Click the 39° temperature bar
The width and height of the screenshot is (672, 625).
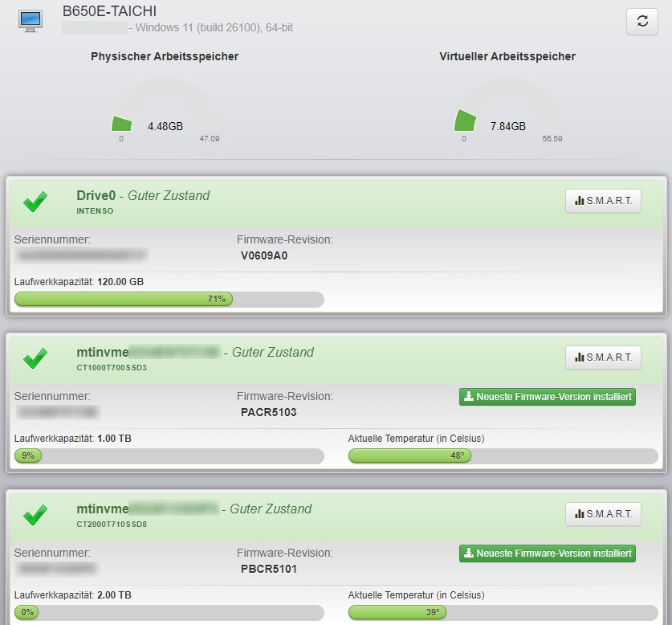503,613
